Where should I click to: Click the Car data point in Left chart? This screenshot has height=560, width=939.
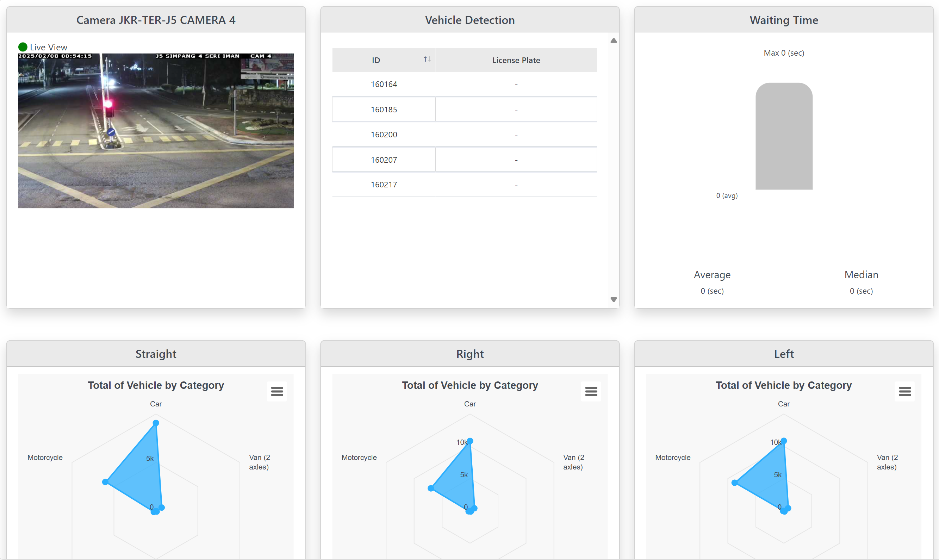tap(784, 441)
